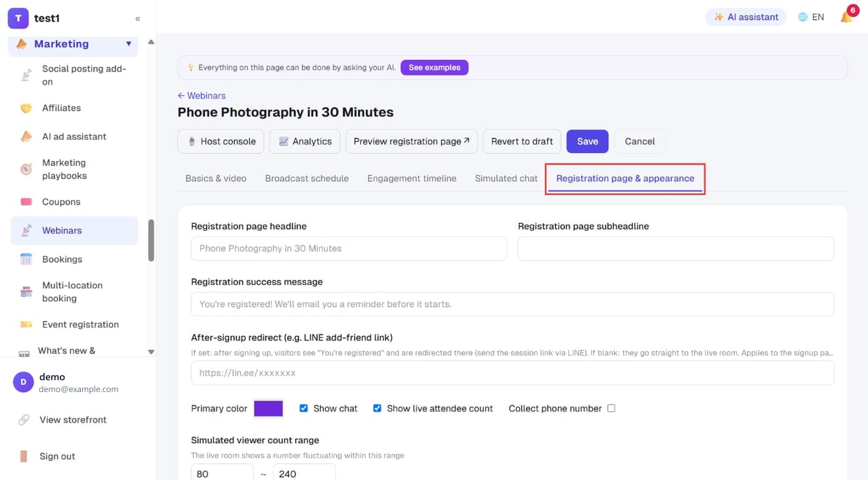
Task: Uncheck Show live attendee count
Action: click(377, 408)
